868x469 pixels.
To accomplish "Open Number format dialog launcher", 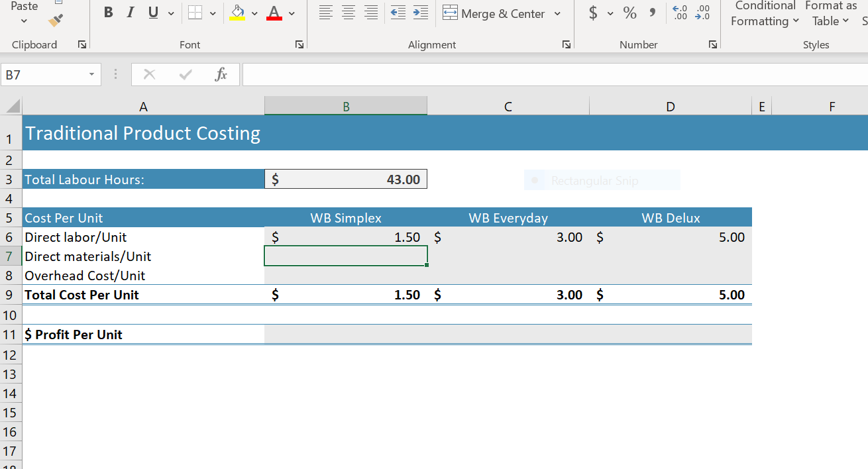I will point(712,44).
